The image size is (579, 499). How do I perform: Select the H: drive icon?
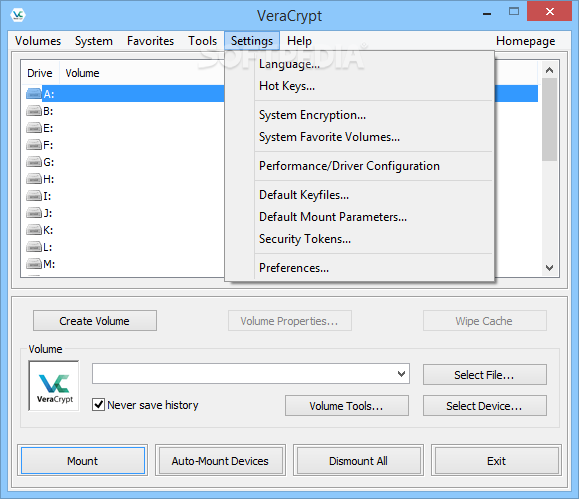tap(34, 179)
